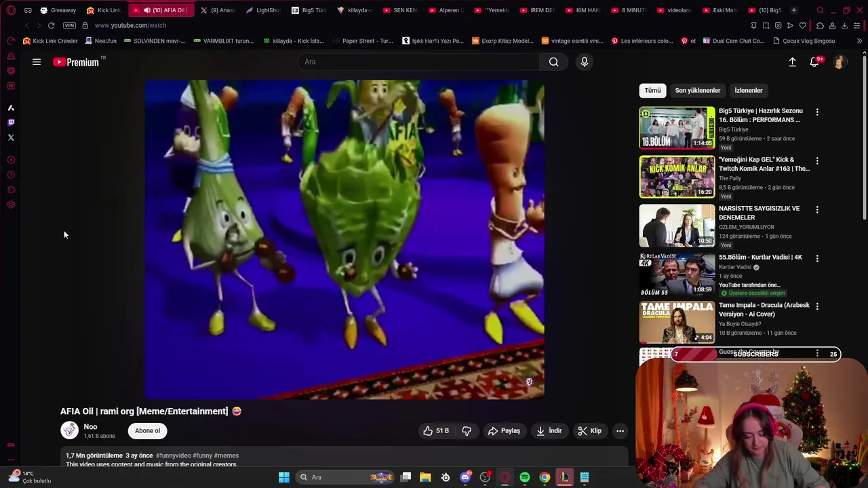Viewport: 868px width, 488px height.
Task: Open the Kick Link Crawler bookmark
Action: (x=51, y=41)
